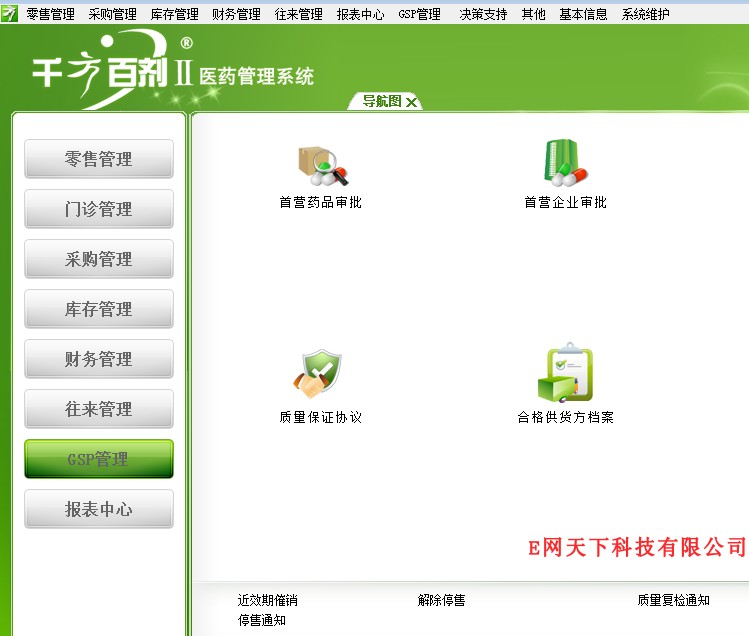Click the 合格供货方档案 label

566,417
